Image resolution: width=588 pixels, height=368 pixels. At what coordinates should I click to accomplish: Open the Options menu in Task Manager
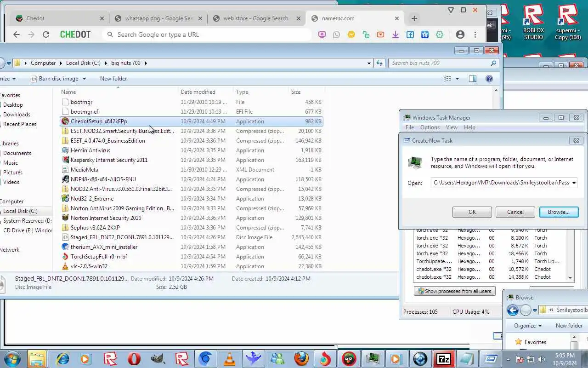pyautogui.click(x=430, y=127)
